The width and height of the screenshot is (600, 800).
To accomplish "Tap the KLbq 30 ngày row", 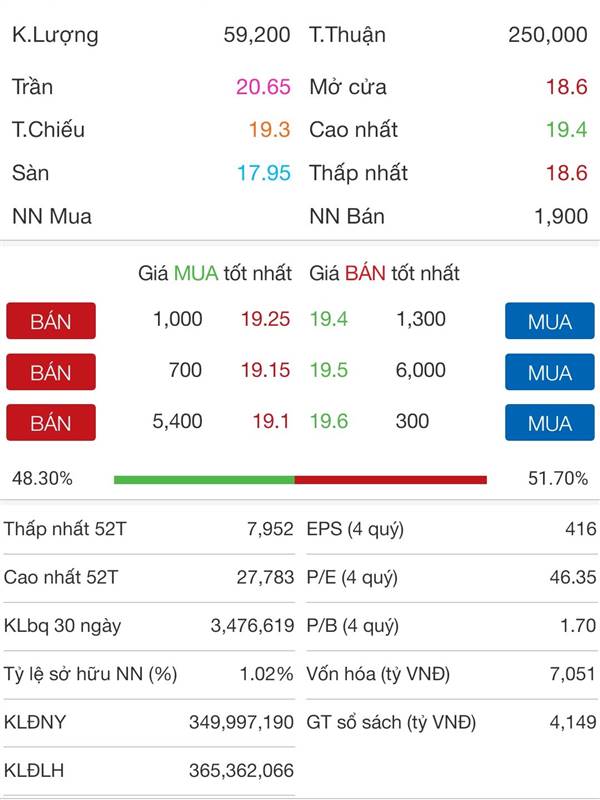I will 149,626.
